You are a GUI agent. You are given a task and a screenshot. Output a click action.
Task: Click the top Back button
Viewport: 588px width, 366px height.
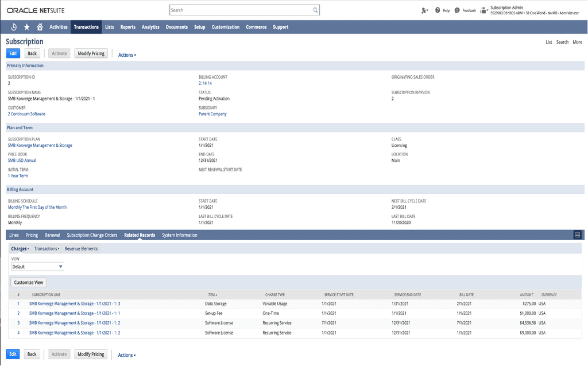click(x=32, y=53)
